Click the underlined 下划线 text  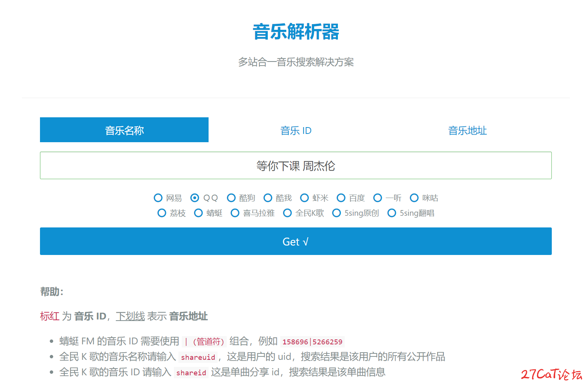[x=130, y=316]
